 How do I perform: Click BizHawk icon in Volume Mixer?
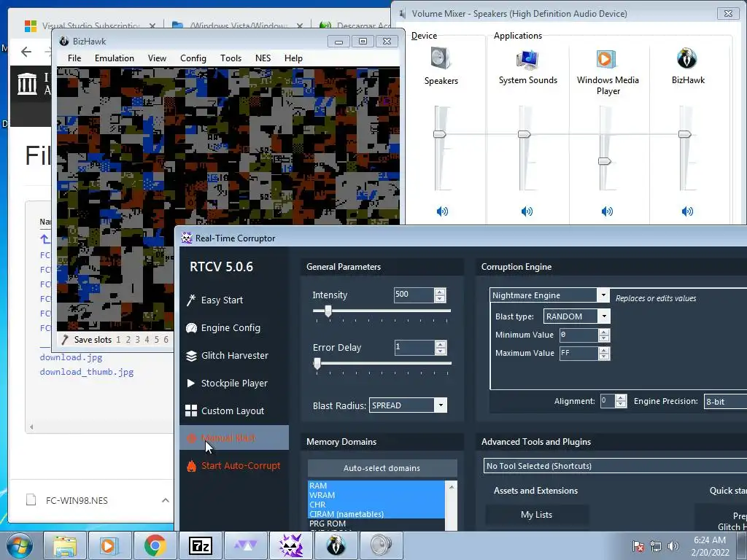coord(687,58)
